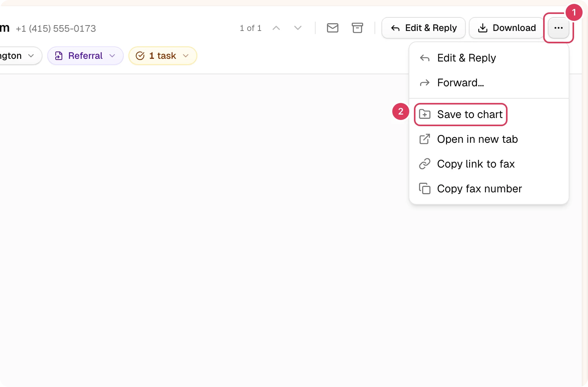
Task: Click the archive box icon
Action: (357, 28)
